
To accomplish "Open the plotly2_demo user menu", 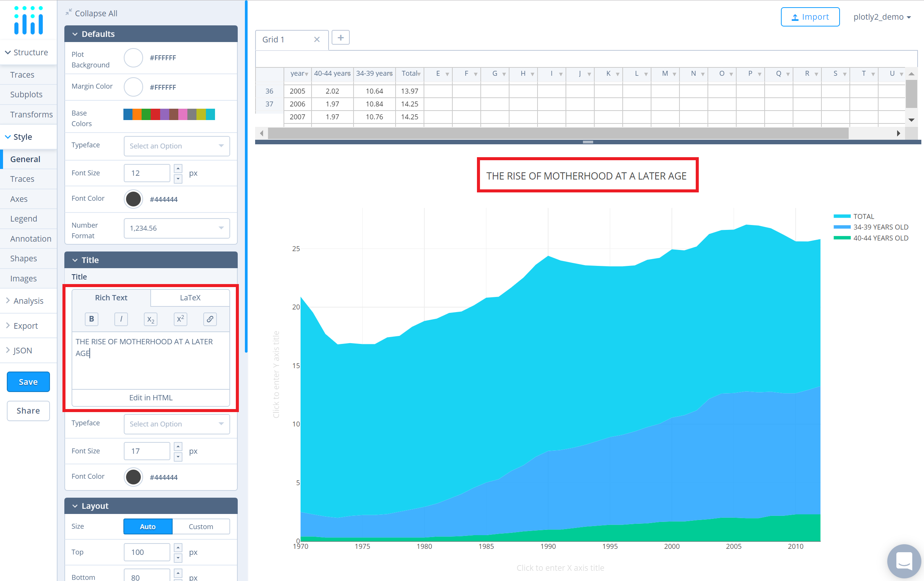I will (x=881, y=17).
